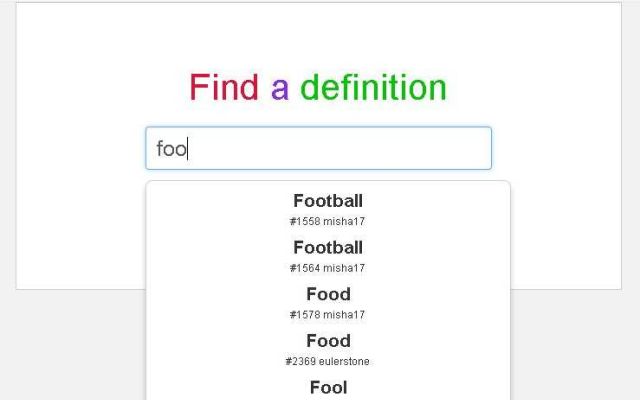The image size is (640, 400).
Task: Choose the Food suggestion #1578 by misha17
Action: point(328,303)
